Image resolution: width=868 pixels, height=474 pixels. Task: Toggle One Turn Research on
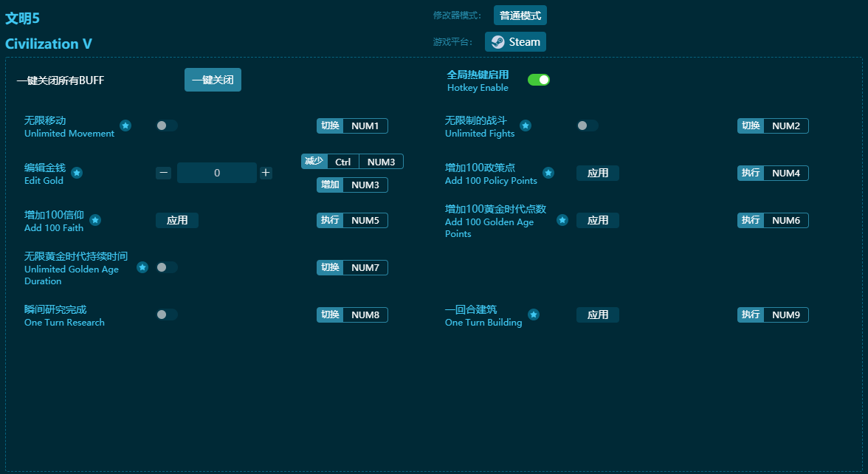[x=167, y=315]
